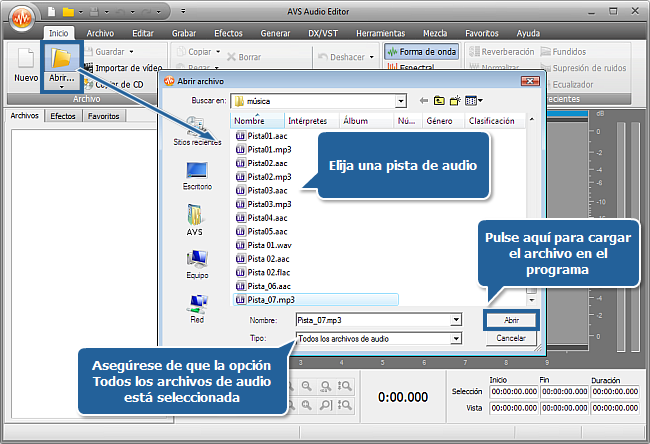Sort by Género column header
650x444 pixels.
pos(443,121)
